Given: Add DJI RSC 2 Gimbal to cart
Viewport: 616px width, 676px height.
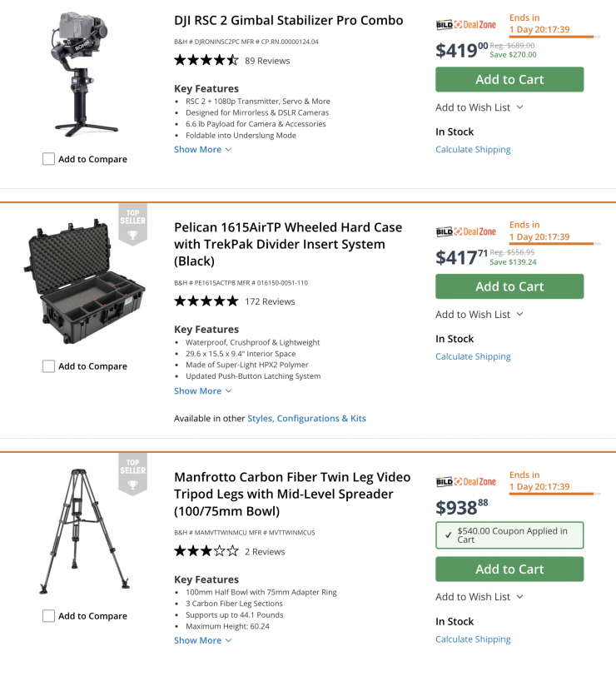Looking at the screenshot, I should coord(509,80).
